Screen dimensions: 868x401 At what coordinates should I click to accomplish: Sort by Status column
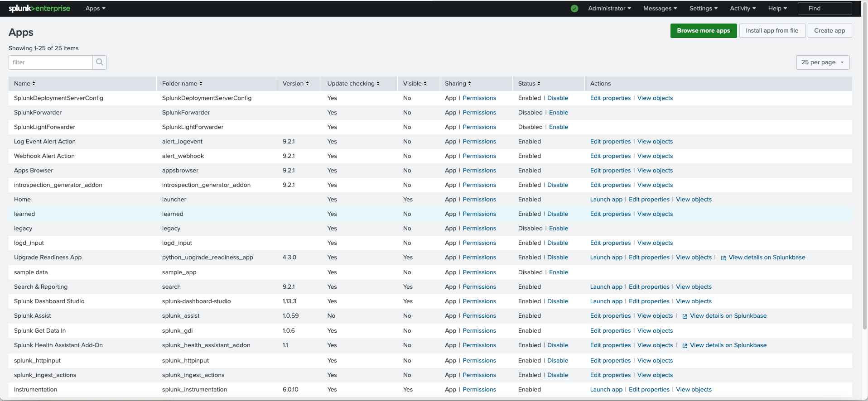[529, 84]
